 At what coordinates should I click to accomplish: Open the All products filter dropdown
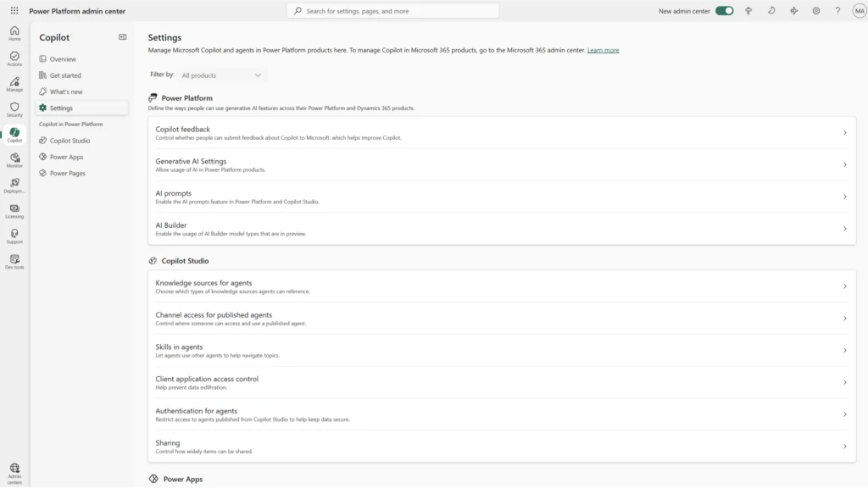pyautogui.click(x=220, y=75)
